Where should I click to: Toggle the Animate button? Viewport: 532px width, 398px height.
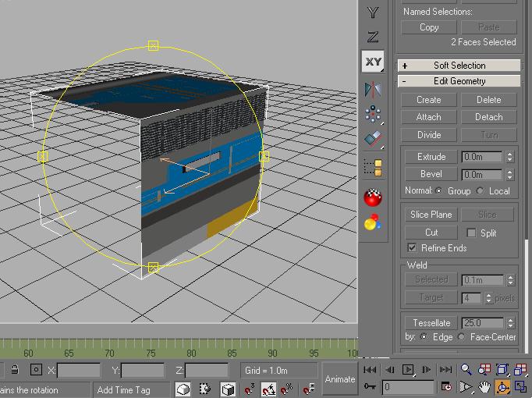tap(340, 379)
